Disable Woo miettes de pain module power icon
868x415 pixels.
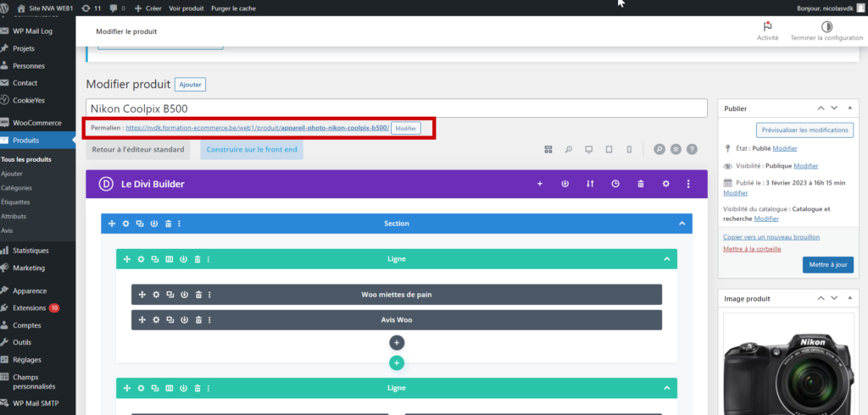(184, 295)
